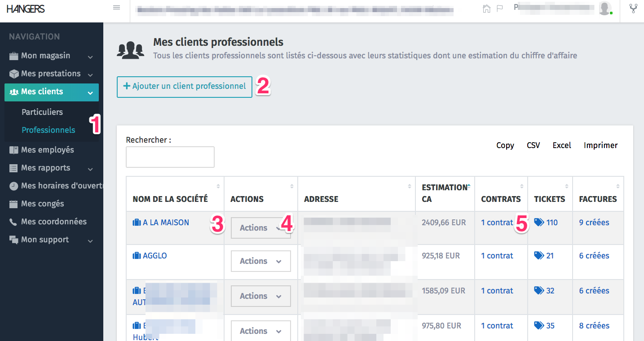Open Actions dropdown in 1585,09 EUR row
644x341 pixels.
(261, 296)
